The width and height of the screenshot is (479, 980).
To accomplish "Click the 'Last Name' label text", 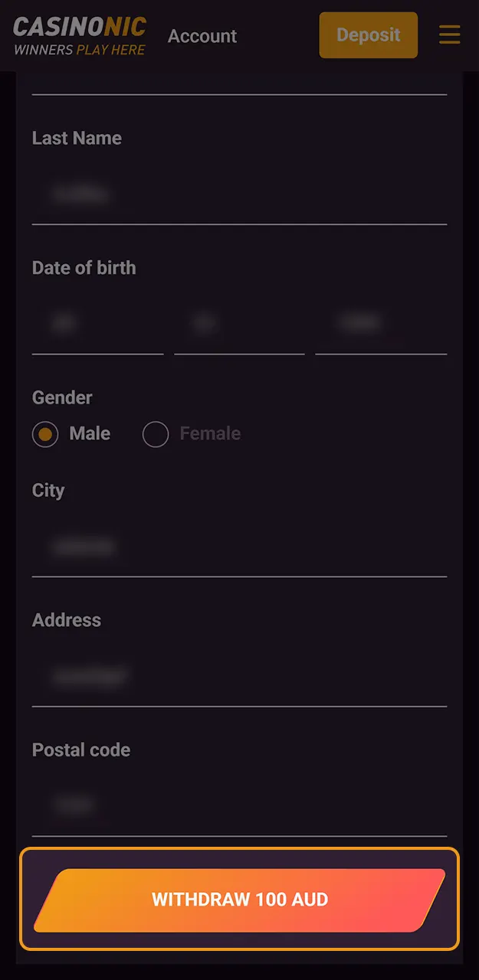I will point(77,139).
